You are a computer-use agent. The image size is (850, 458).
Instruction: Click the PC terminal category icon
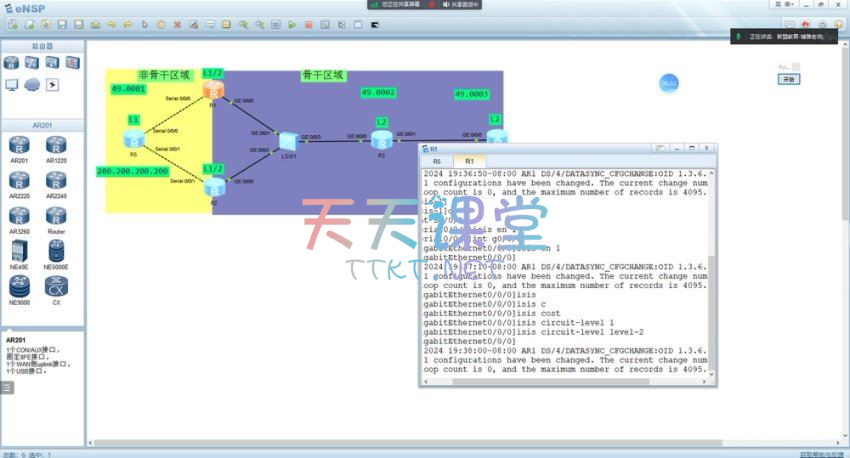pos(12,84)
